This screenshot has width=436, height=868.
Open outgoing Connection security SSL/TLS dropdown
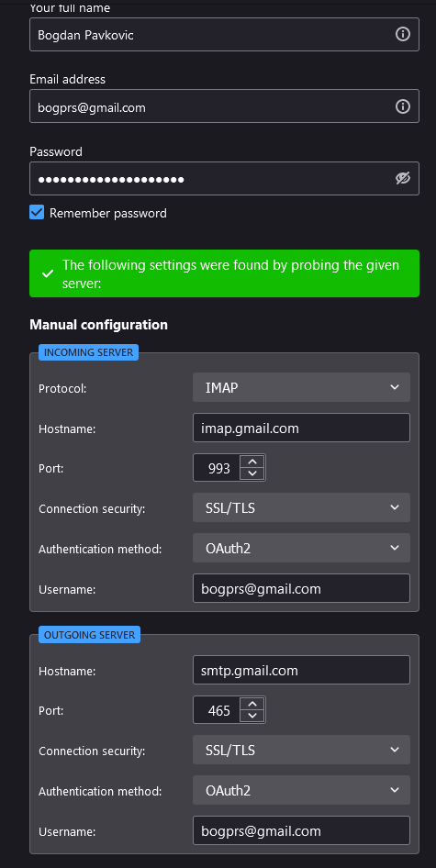[301, 750]
